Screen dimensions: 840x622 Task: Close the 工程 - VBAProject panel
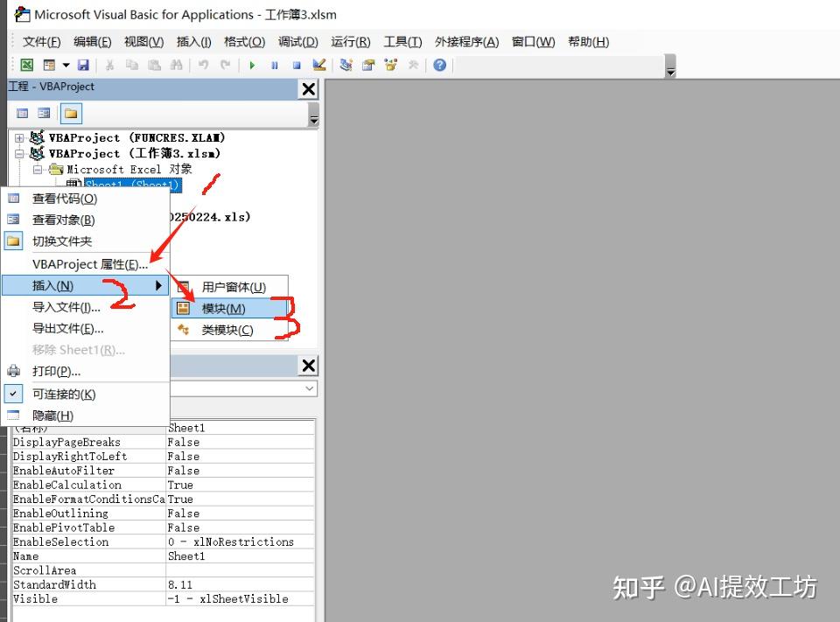309,89
